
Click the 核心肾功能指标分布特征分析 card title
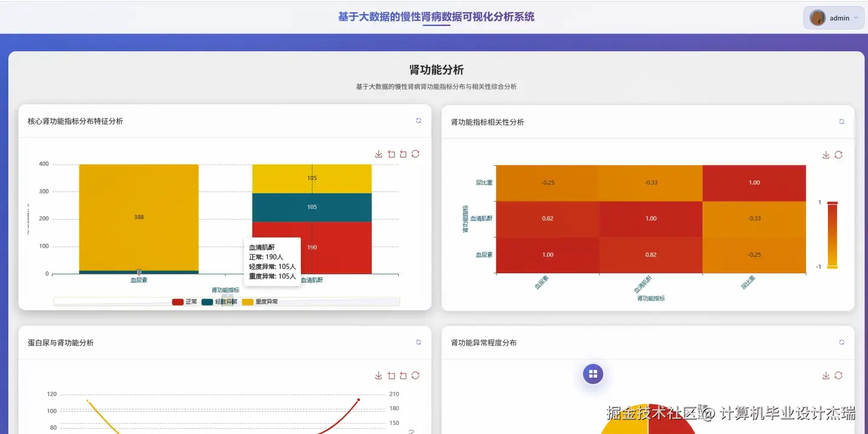[75, 121]
